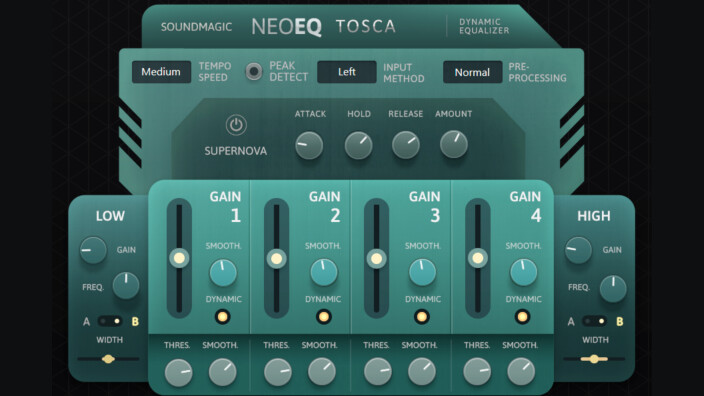Click the Attack knob
The width and height of the screenshot is (704, 396).
[x=309, y=145]
